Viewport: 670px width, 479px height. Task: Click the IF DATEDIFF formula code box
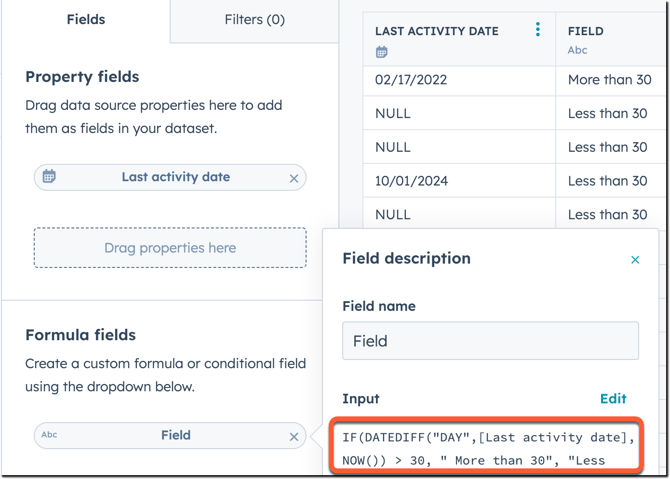pos(490,449)
